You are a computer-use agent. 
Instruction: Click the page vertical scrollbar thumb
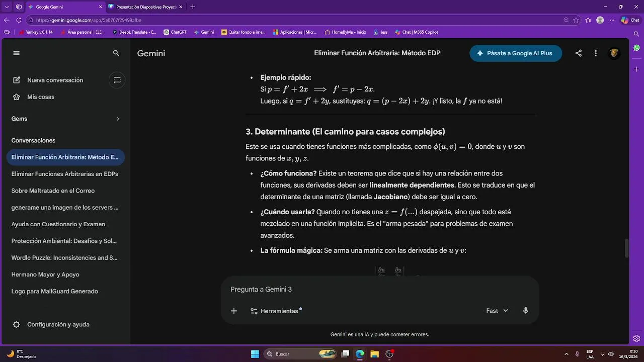tap(626, 249)
